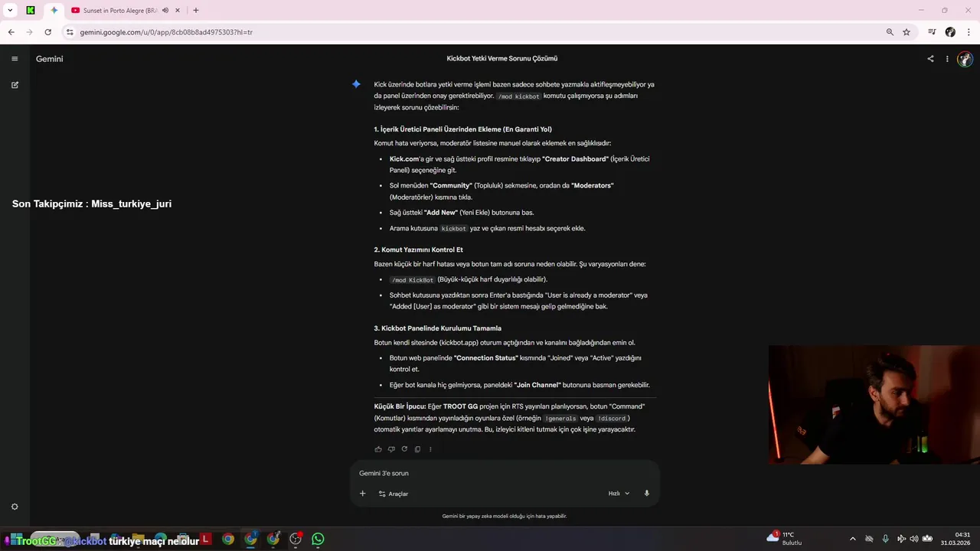
Task: Add a file using the plus icon
Action: [x=363, y=494]
